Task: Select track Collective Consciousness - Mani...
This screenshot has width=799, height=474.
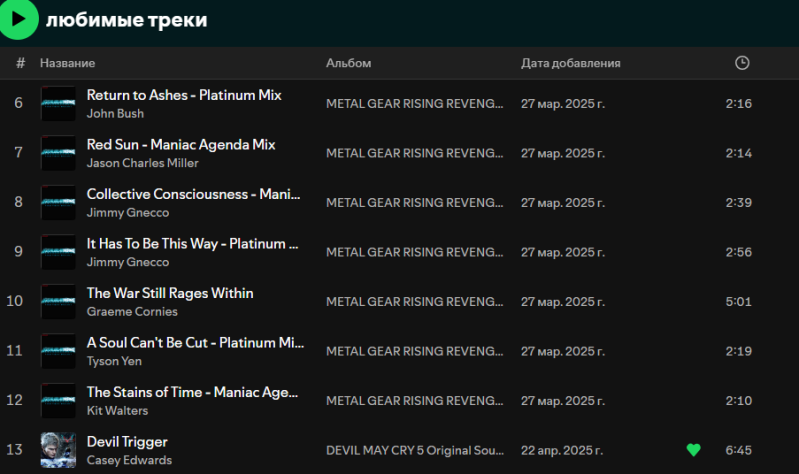Action: (x=194, y=194)
